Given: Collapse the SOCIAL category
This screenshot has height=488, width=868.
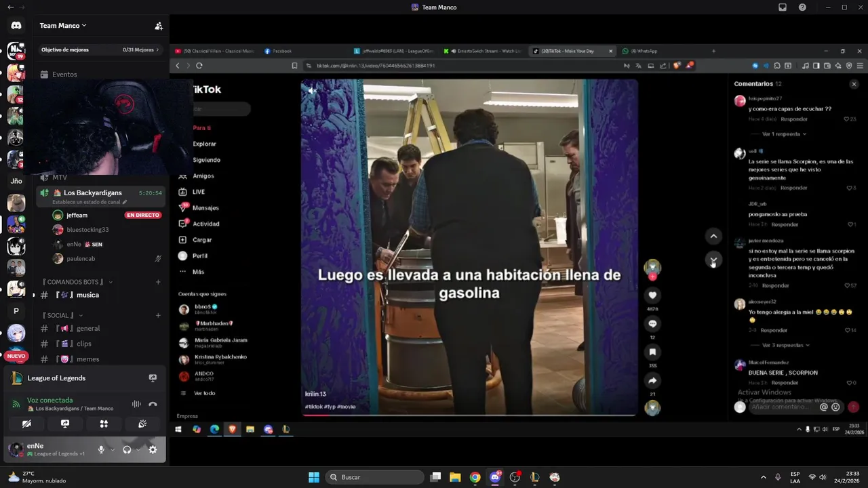Looking at the screenshot, I should coord(62,315).
